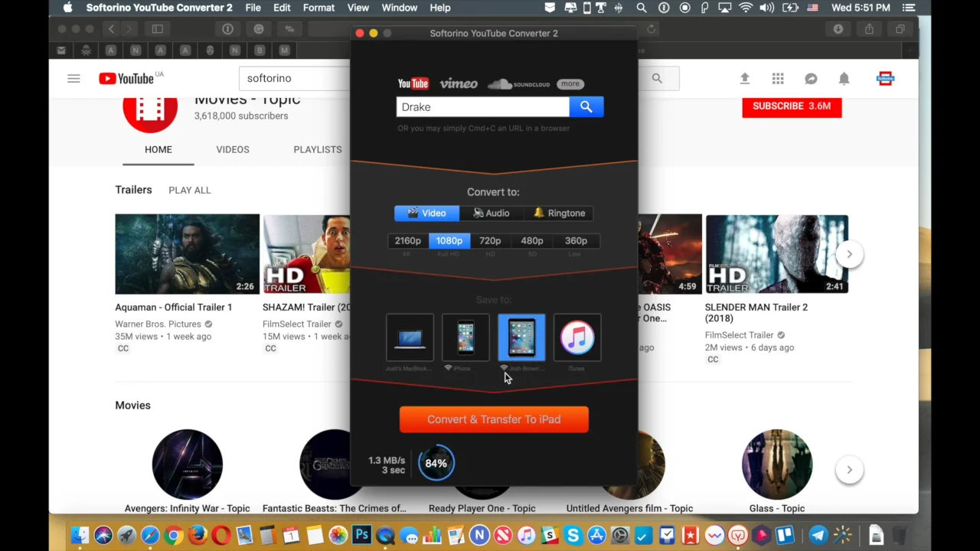Screen dimensions: 980x551
Task: Open Untitled Avengers film - Topic link
Action: [629, 508]
